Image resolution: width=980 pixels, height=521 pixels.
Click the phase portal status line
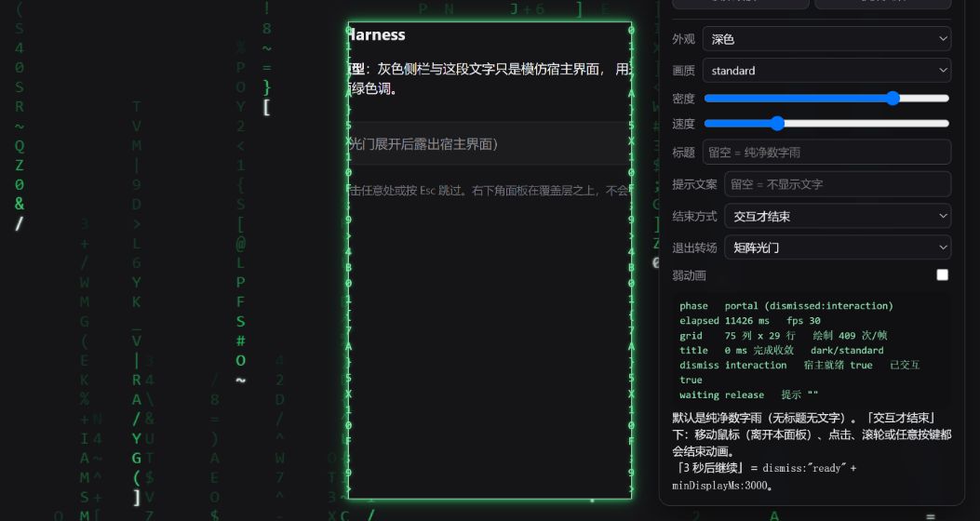[x=786, y=305]
